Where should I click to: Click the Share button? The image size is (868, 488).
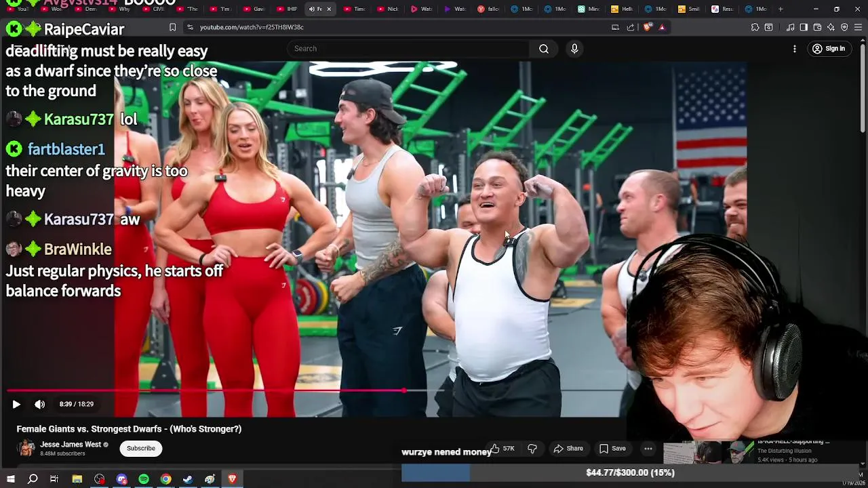[x=568, y=449]
